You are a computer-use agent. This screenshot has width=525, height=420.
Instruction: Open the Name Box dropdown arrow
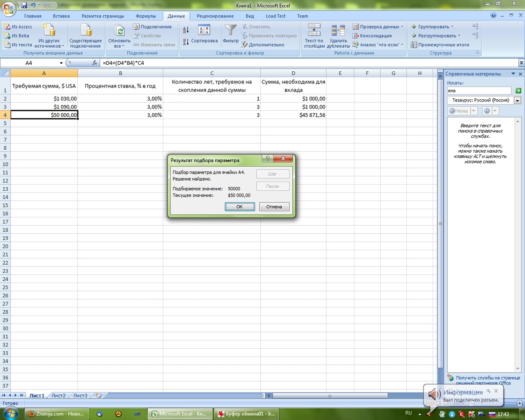(61, 63)
